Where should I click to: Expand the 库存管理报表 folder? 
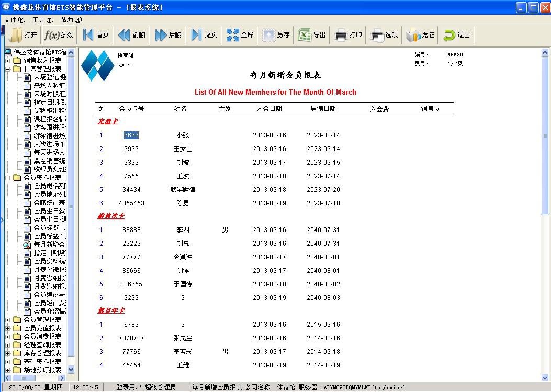point(8,353)
